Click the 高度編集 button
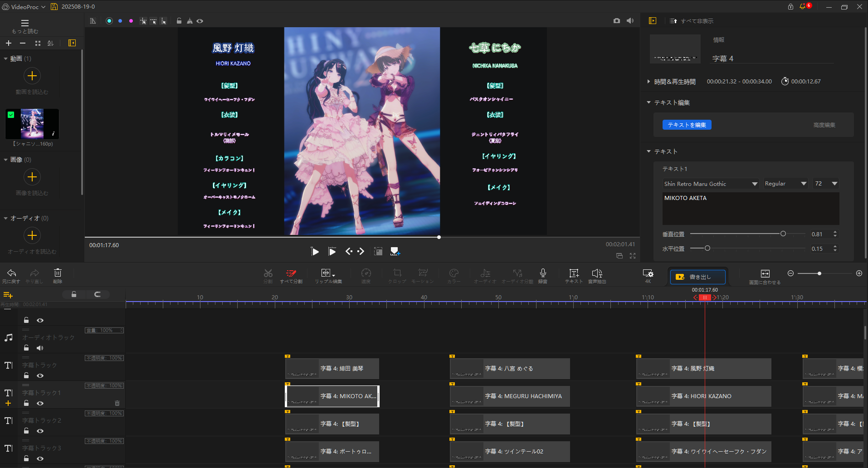The image size is (868, 468). [824, 125]
